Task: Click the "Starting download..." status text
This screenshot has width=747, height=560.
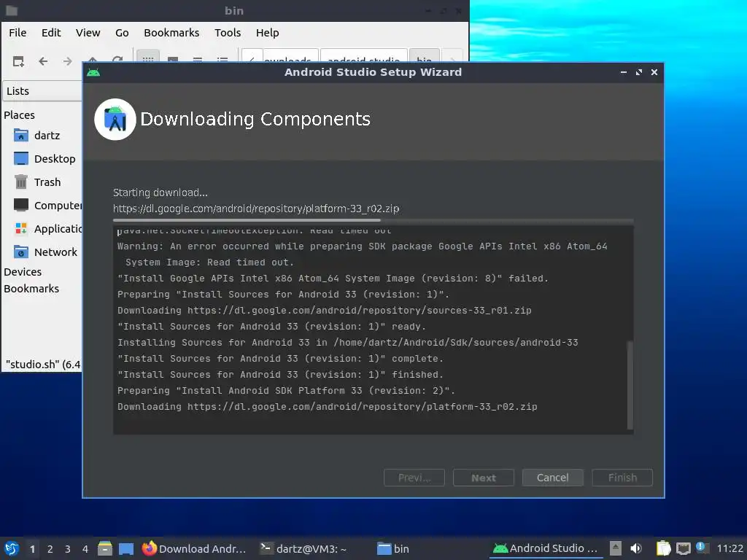Action: click(160, 192)
